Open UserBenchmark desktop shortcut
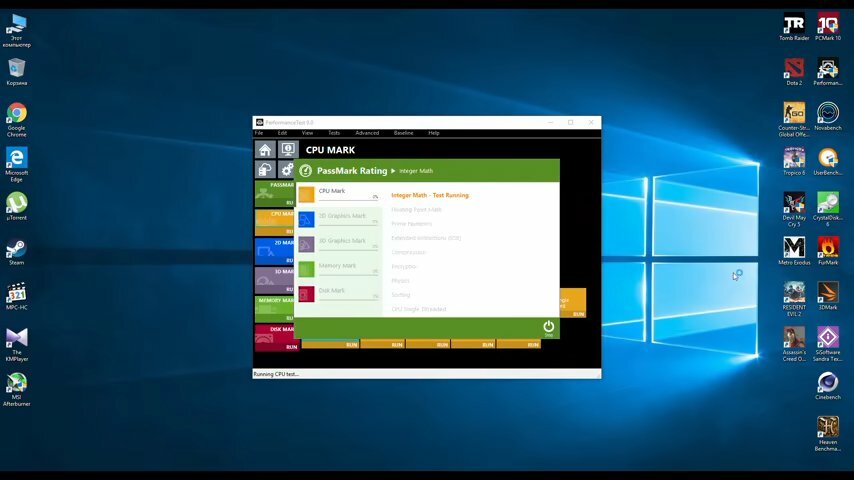This screenshot has width=854, height=480. [x=828, y=161]
